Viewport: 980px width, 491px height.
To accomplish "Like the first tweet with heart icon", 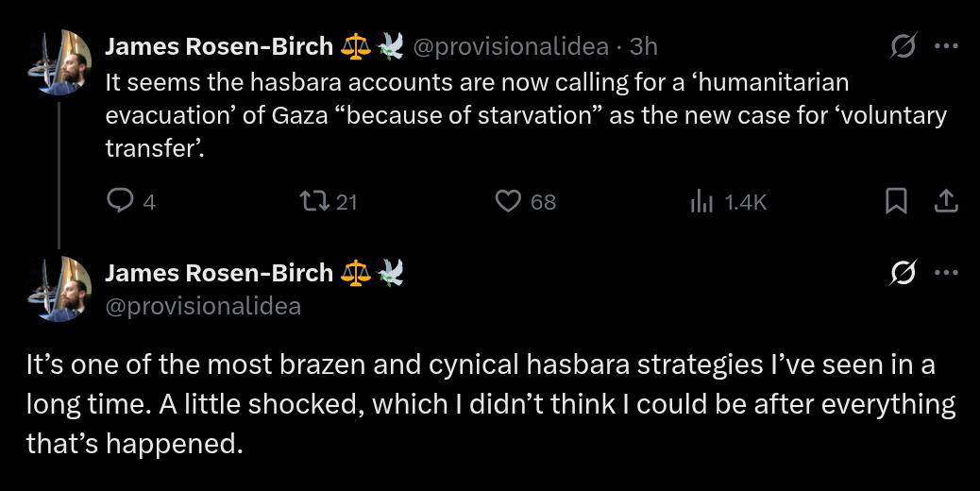I will 509,200.
